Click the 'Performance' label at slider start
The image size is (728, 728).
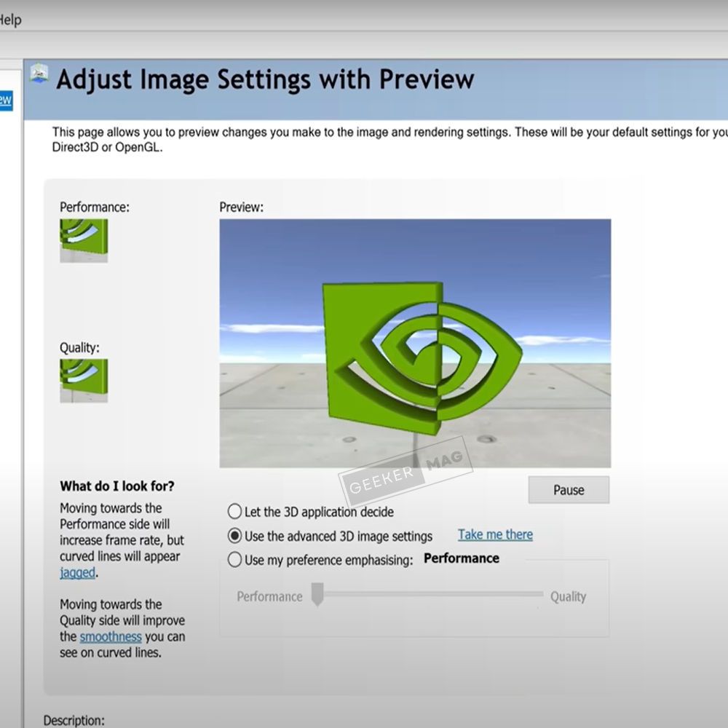click(270, 597)
